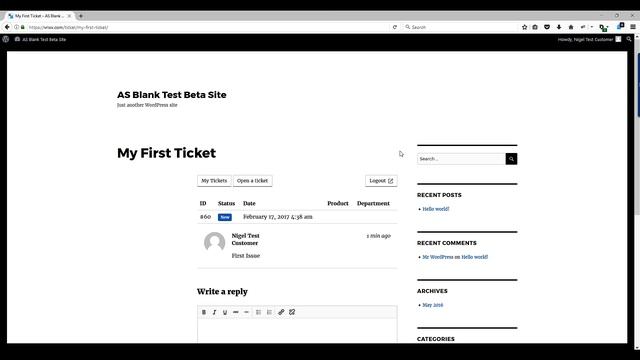Click the sidebar Search input field

(x=461, y=159)
